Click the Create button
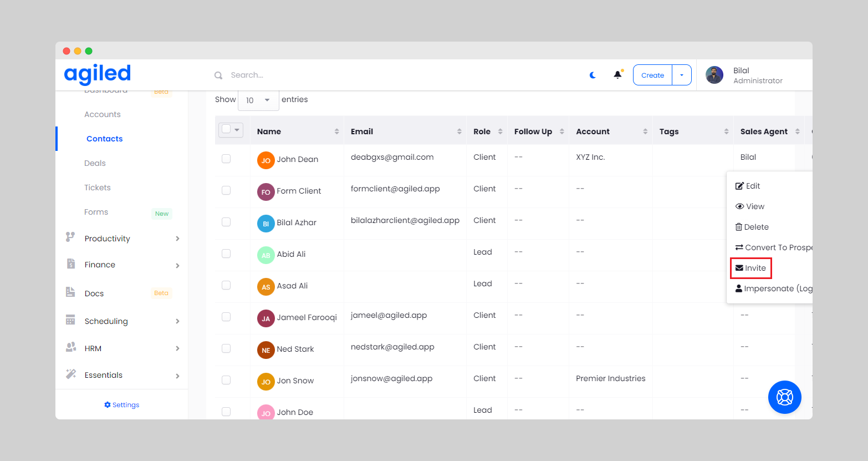The width and height of the screenshot is (868, 461). pos(652,75)
